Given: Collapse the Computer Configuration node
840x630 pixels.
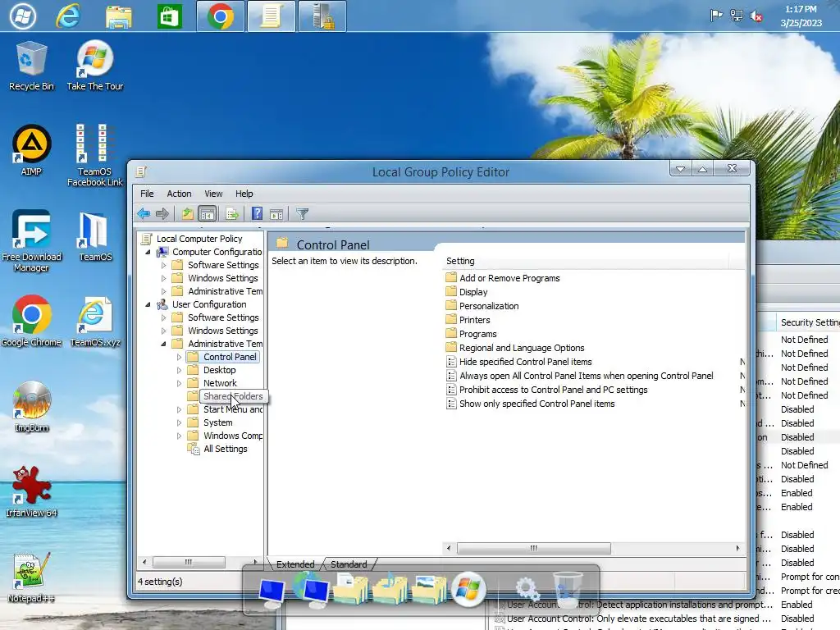Looking at the screenshot, I should pyautogui.click(x=148, y=252).
